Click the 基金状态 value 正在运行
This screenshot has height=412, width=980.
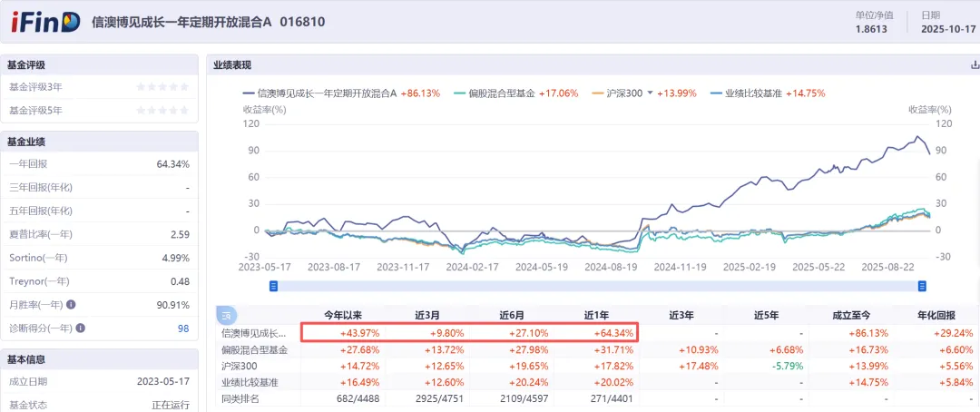tap(171, 405)
